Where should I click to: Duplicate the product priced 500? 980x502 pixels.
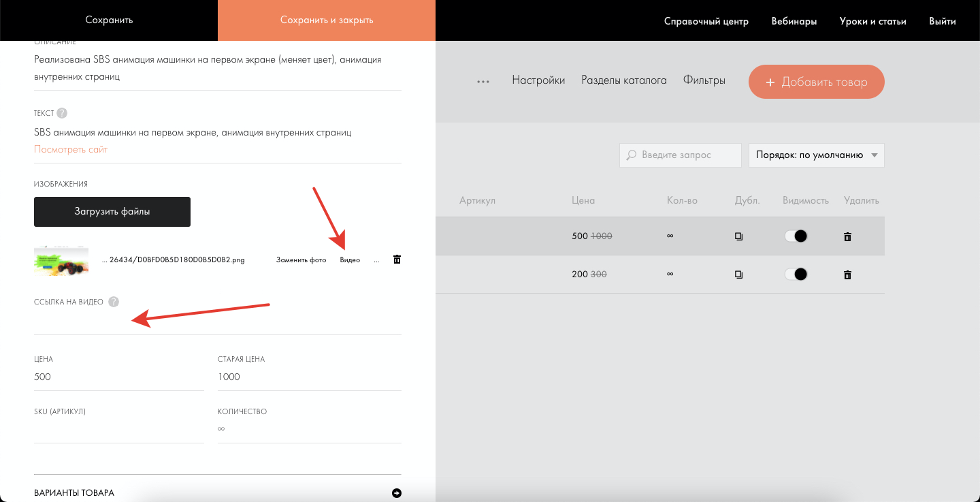(739, 236)
